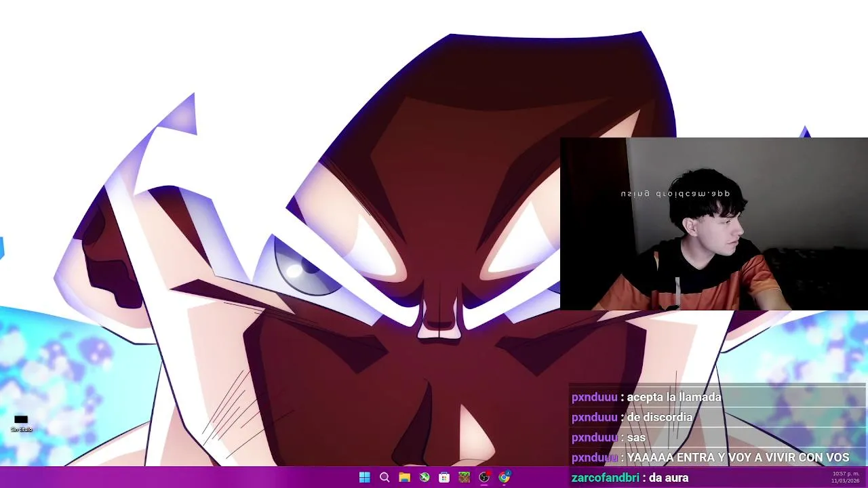Open the clock and date panel
This screenshot has width=868, height=488.
845,477
